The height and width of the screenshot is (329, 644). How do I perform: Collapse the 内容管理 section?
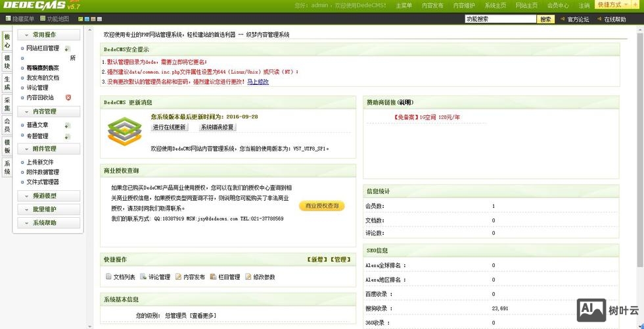49,111
